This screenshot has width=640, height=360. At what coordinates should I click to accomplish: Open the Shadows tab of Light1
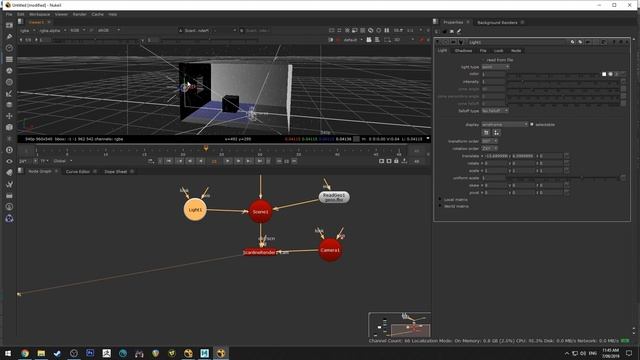[x=463, y=51]
